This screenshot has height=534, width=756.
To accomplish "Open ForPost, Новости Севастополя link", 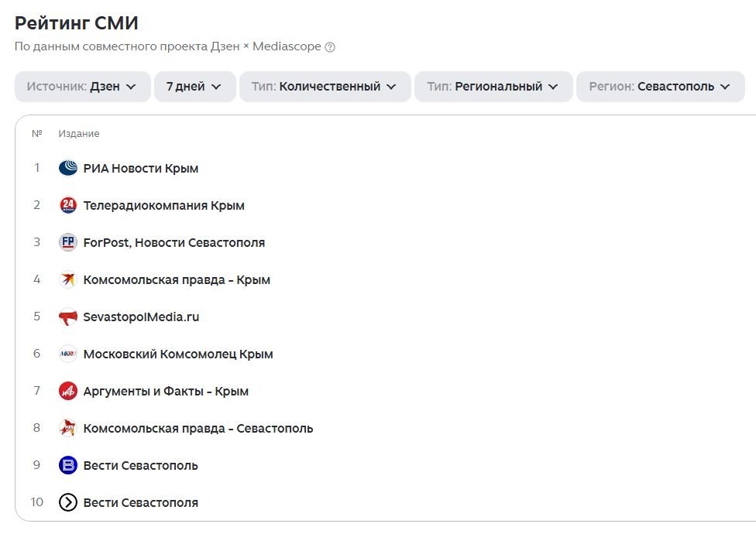I will [174, 243].
